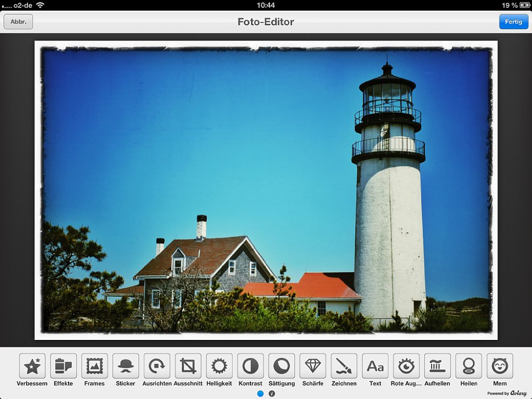
Task: Select the Zeichnen brush tool
Action: point(344,366)
